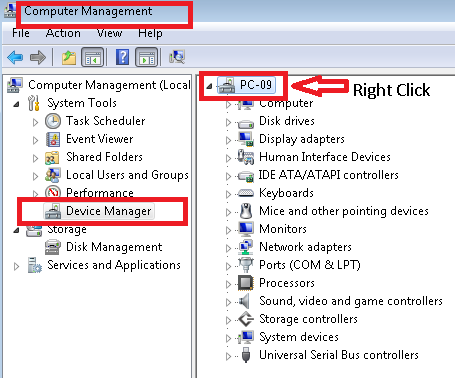Image resolution: width=455 pixels, height=378 pixels.
Task: Click the Display adapters icon
Action: point(246,139)
